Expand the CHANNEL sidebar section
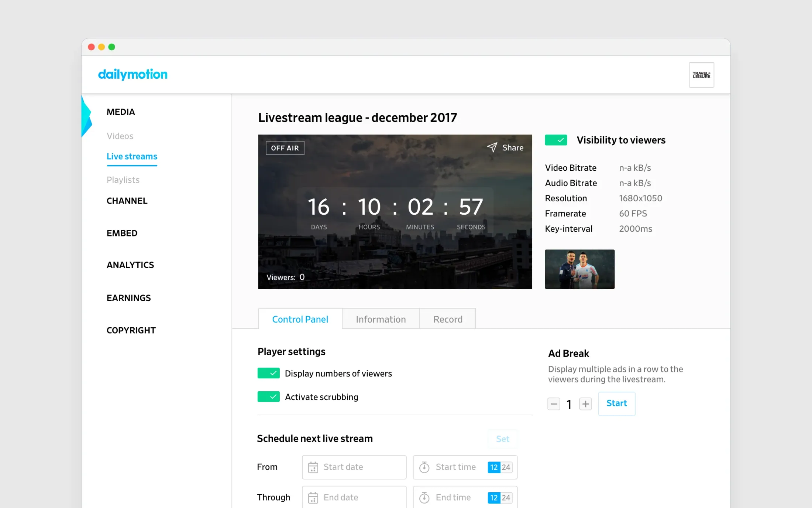 pos(127,201)
